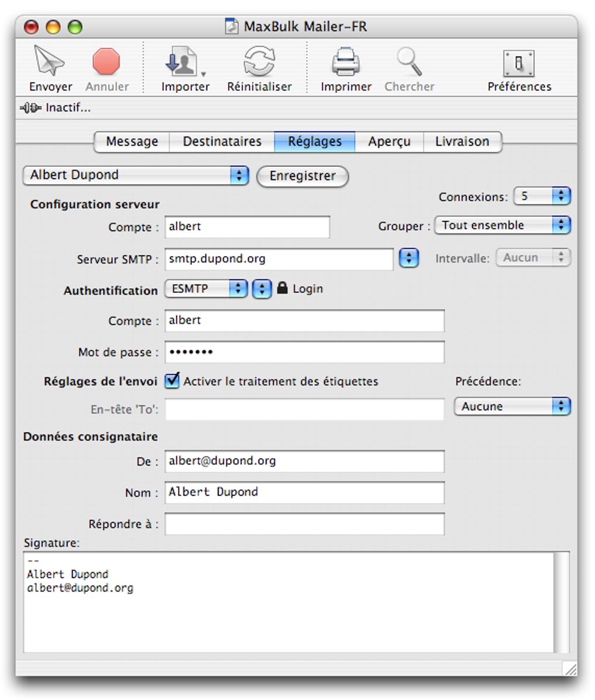Open the 'Albert Dupond' profile dropdown
Screen dimensions: 595x700
pyautogui.click(x=135, y=174)
